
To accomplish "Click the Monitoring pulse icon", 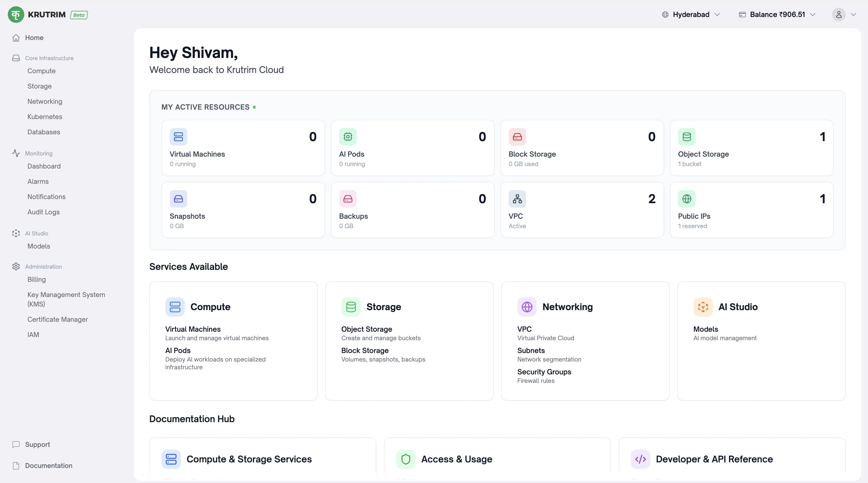I will point(16,153).
